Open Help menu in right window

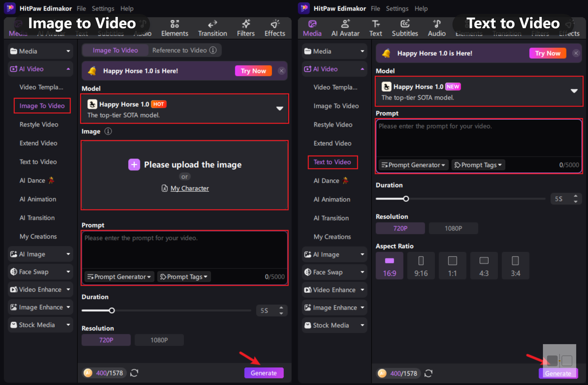point(421,8)
